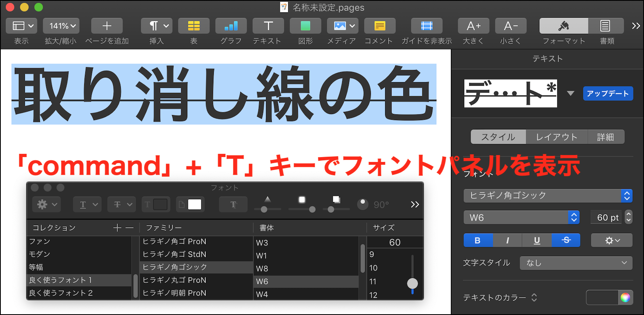
Task: Click the ガイドを非表示 guides icon
Action: point(427,26)
